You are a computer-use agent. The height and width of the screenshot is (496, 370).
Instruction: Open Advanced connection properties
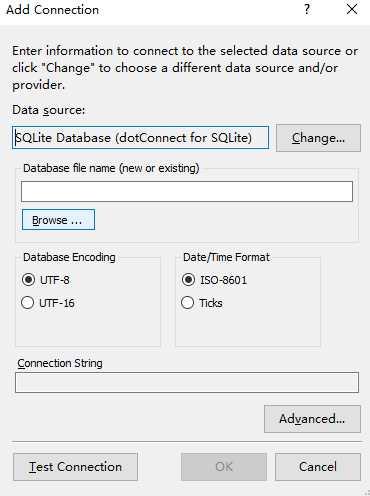(x=312, y=419)
